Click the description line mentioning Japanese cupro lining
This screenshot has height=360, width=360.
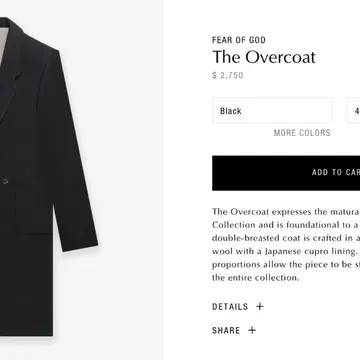[286, 251]
